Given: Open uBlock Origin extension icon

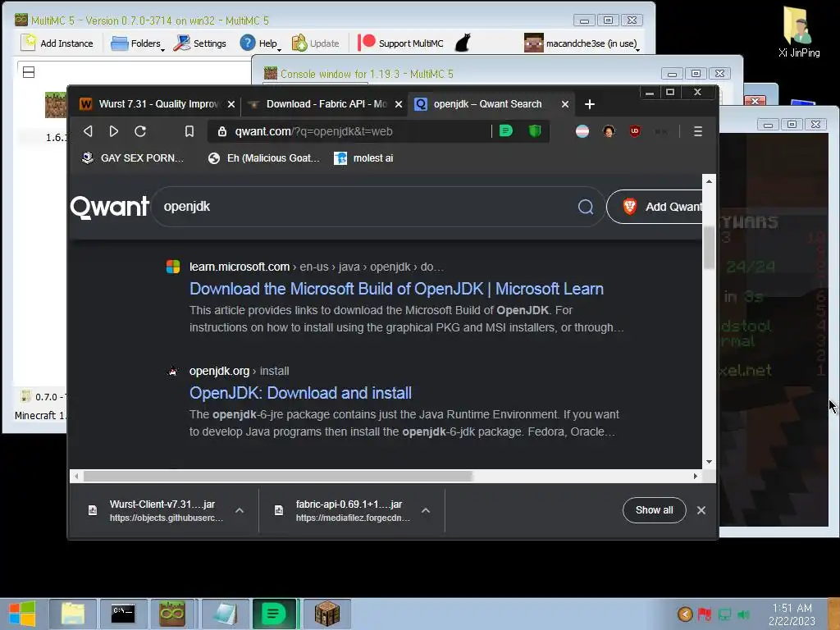Looking at the screenshot, I should point(635,131).
